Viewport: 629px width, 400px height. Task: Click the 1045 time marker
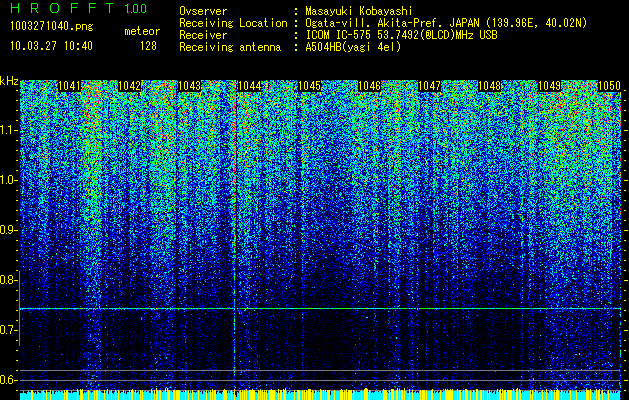coord(310,86)
